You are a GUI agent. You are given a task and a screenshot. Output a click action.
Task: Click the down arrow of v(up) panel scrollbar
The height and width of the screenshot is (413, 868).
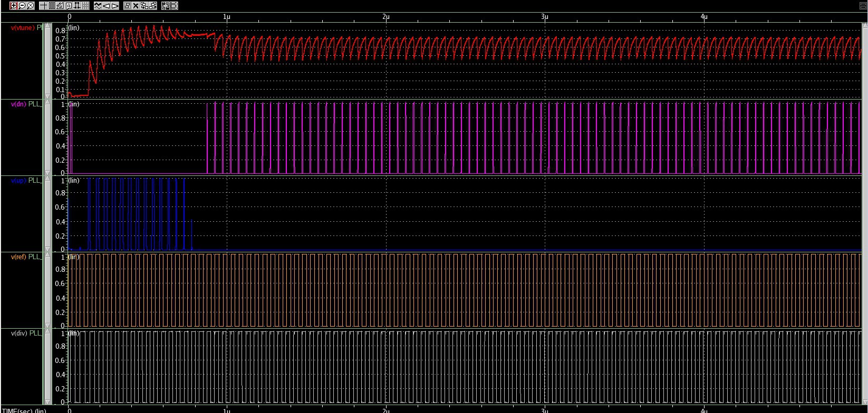(47, 250)
